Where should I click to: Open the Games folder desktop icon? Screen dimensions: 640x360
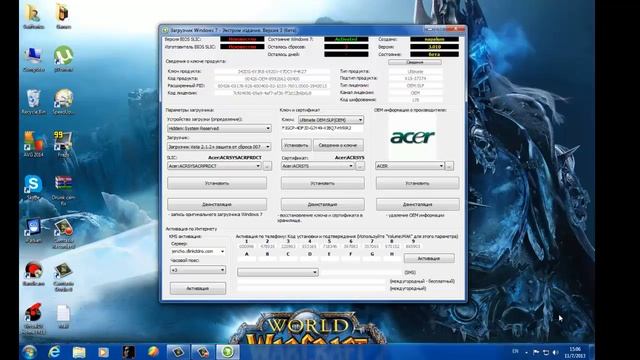(x=63, y=16)
